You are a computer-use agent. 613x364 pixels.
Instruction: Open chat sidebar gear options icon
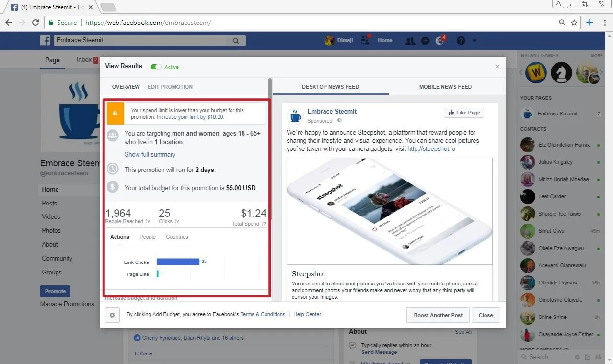[x=577, y=357]
